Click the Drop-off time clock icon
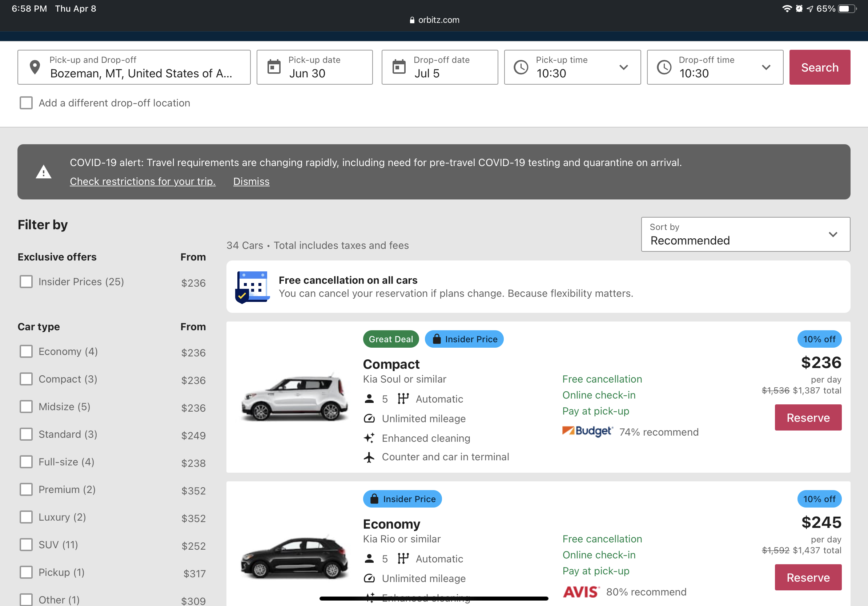The image size is (868, 606). pos(664,67)
